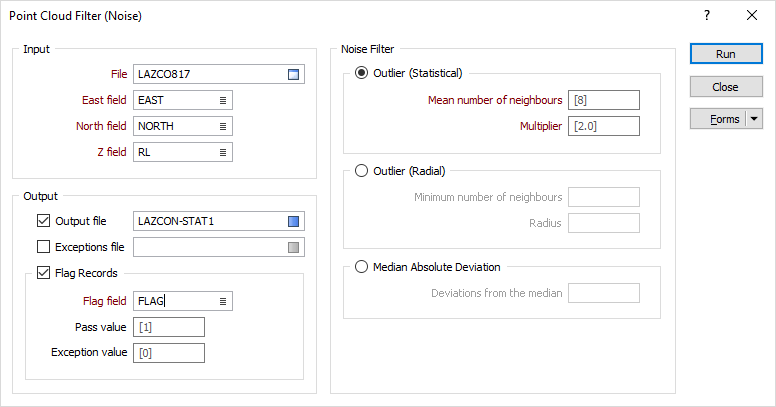Select the Outlier (Radial) option

pyautogui.click(x=361, y=171)
